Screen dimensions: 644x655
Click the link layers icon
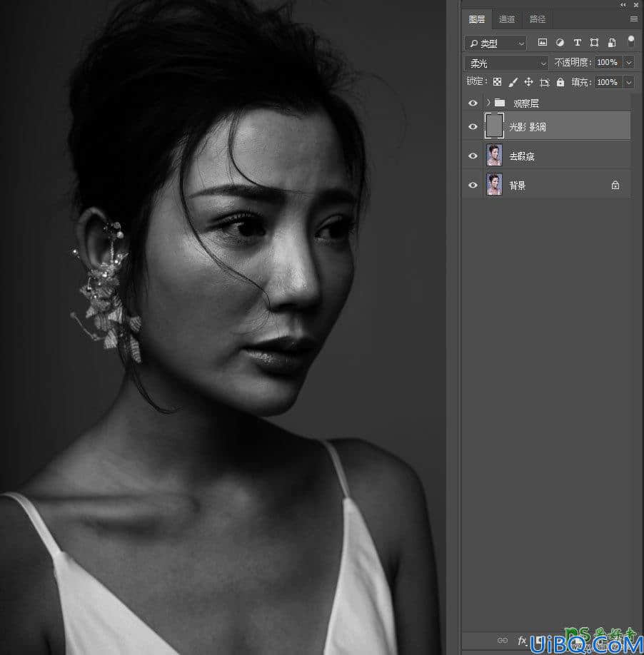tap(503, 641)
